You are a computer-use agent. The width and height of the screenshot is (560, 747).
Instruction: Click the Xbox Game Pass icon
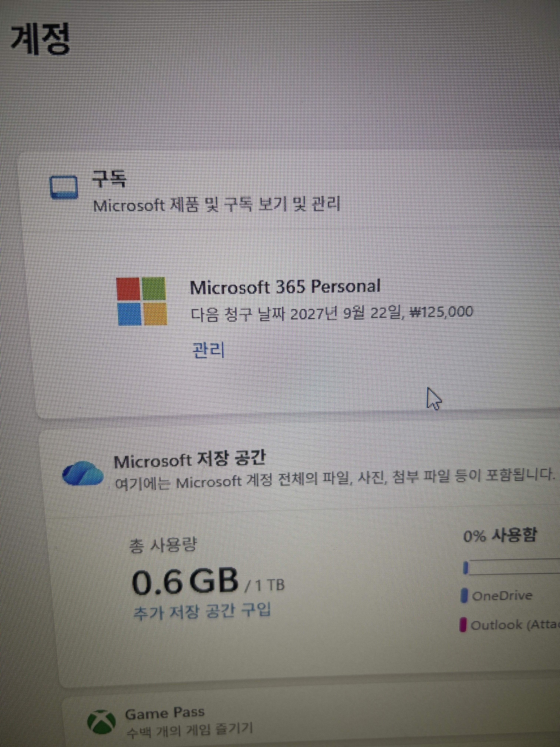101,722
